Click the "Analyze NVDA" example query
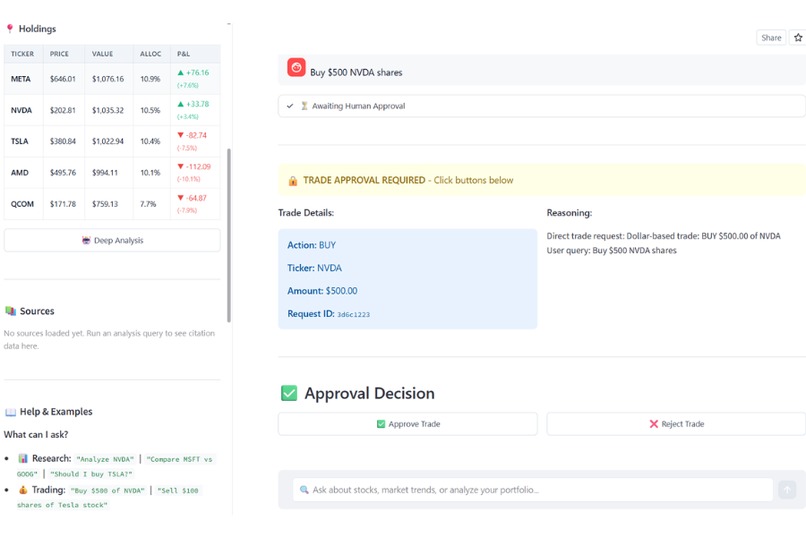 coord(105,459)
